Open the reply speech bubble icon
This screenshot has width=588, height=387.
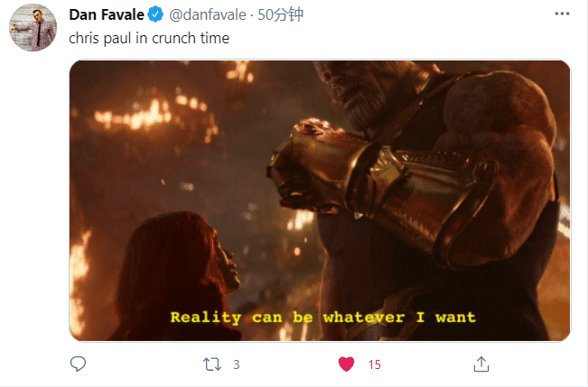(78, 364)
